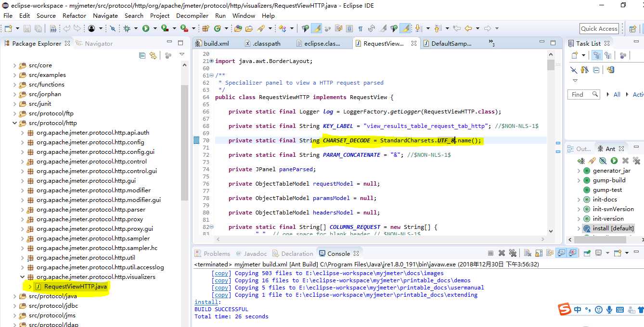Open the Navigate menu
The width and height of the screenshot is (644, 327).
coord(105,15)
